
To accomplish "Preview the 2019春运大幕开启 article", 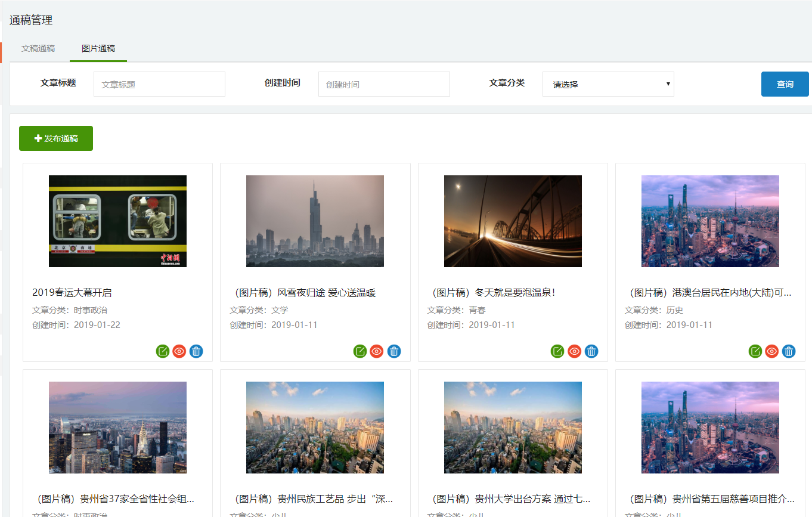I will pos(179,351).
